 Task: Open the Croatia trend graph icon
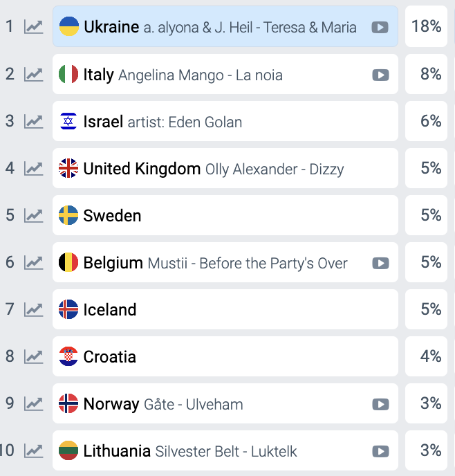34,357
